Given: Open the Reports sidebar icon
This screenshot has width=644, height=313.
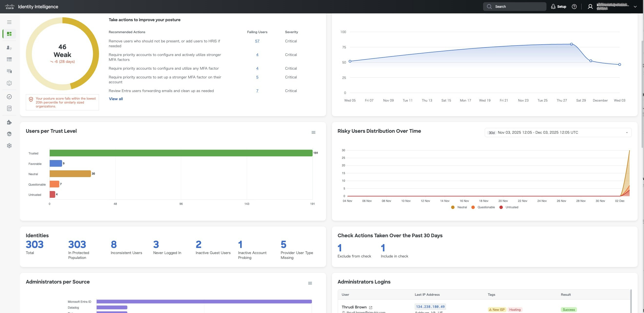Looking at the screenshot, I should (x=9, y=108).
